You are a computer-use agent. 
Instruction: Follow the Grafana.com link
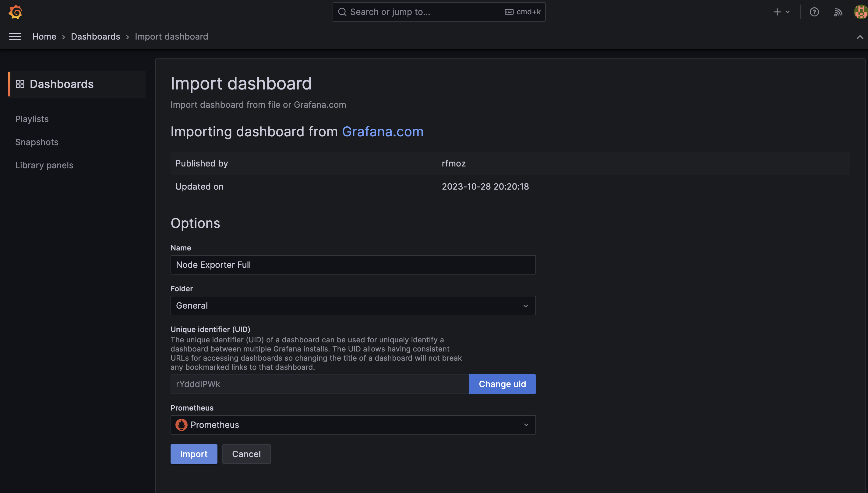pyautogui.click(x=383, y=132)
